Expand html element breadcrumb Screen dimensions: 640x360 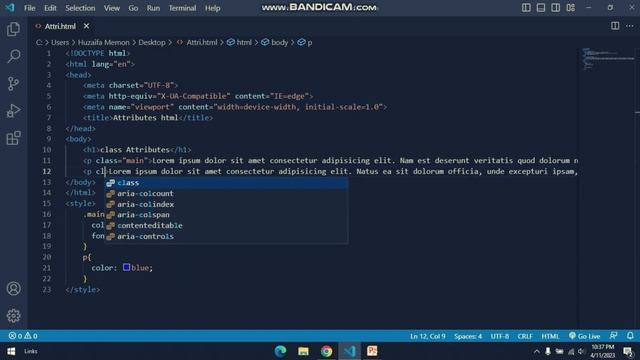pos(240,42)
